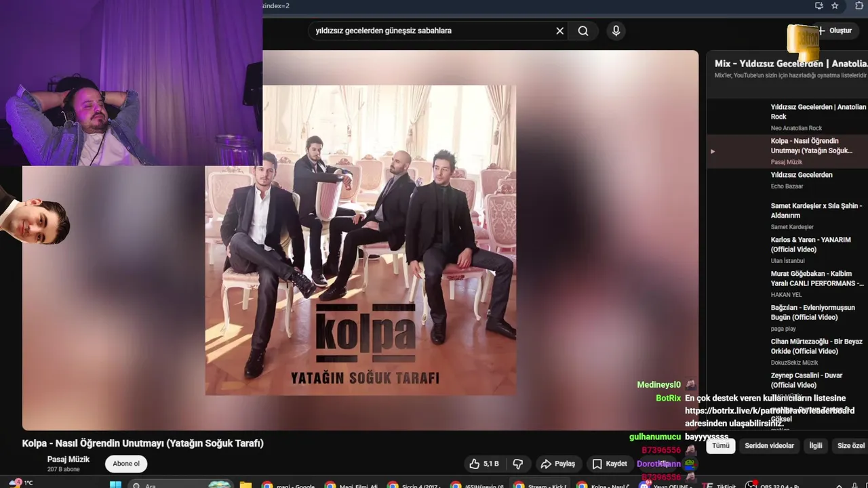Screen dimensions: 868x488
Task: Play 'Cihan Mürtezaoğlu - Bir Beyaz Orkide'
Action: 787,351
